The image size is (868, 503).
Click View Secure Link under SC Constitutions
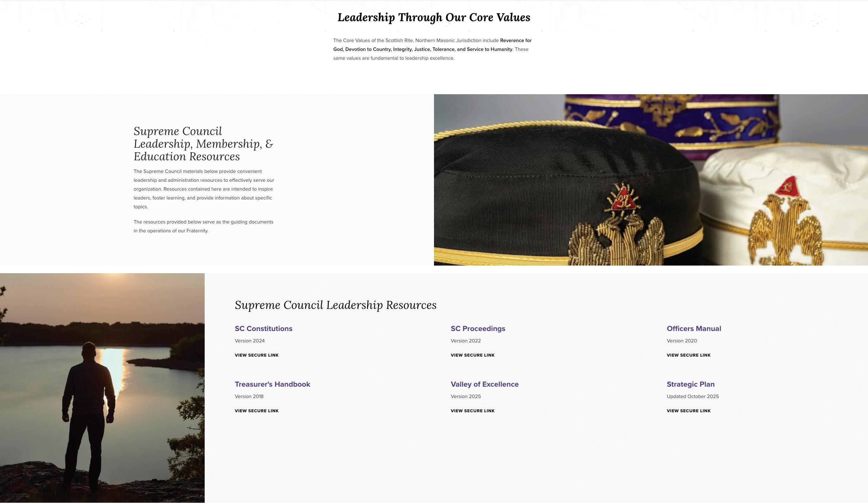click(x=257, y=355)
